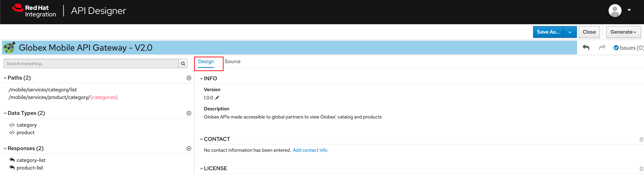
Task: Add a new data type with plus icon
Action: [x=189, y=113]
